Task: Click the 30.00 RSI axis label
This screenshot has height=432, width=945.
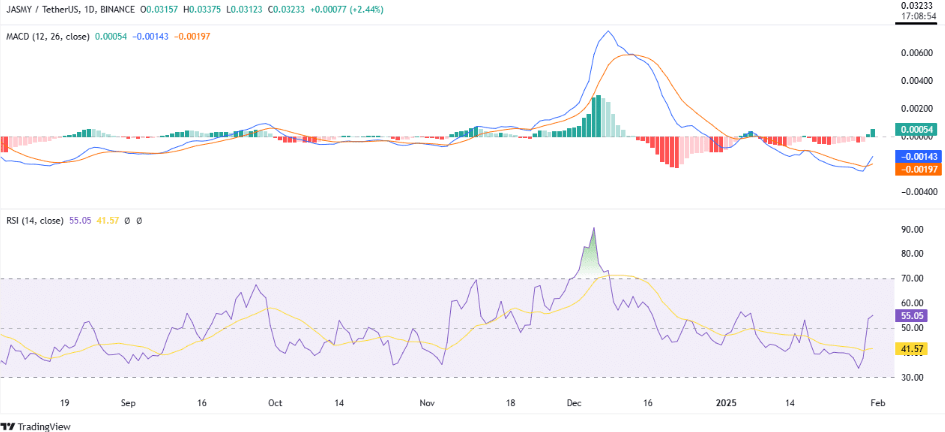Action: (911, 378)
